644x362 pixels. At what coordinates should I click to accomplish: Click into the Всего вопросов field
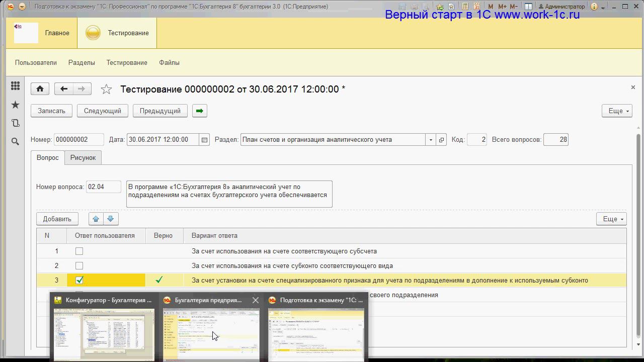(556, 140)
